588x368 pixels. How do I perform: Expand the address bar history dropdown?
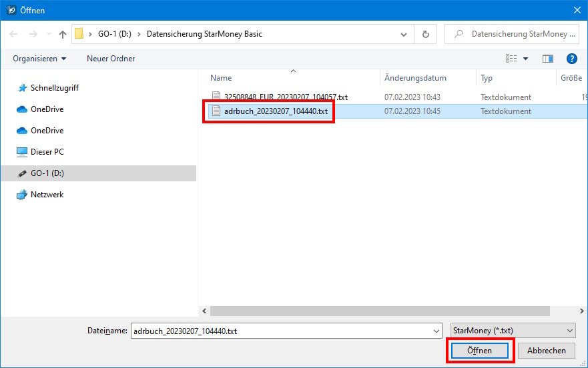click(404, 34)
